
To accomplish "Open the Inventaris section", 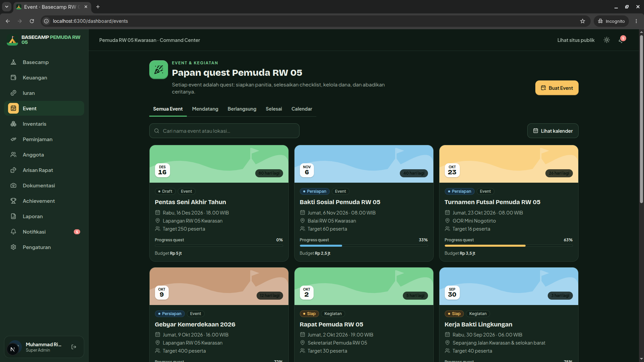I will click(44, 124).
